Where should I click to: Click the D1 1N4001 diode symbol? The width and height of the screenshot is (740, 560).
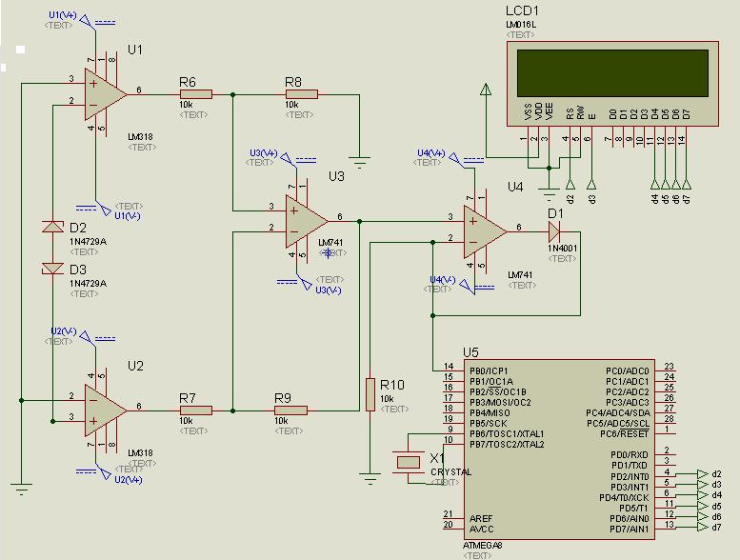[554, 231]
